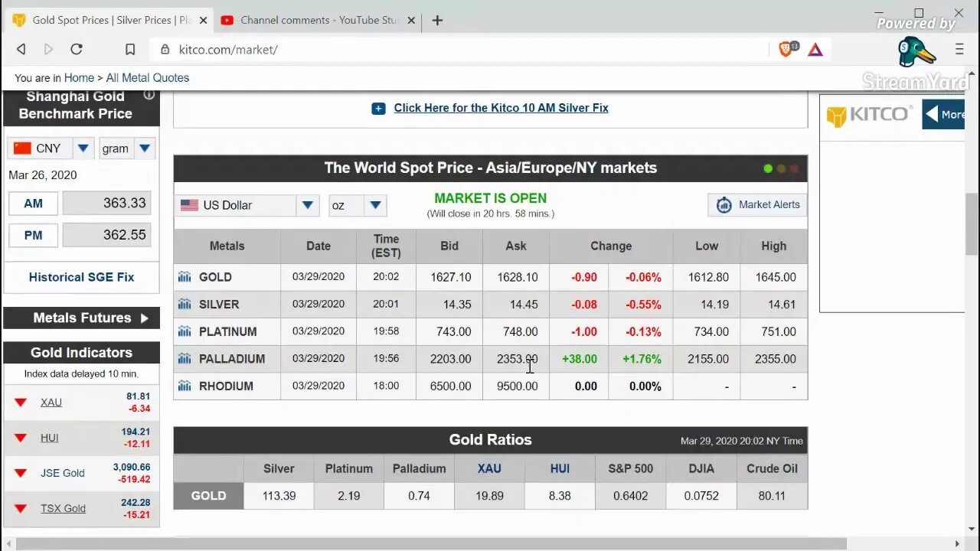This screenshot has height=551, width=980.
Task: Open the SILVER chart icon
Action: (x=184, y=304)
